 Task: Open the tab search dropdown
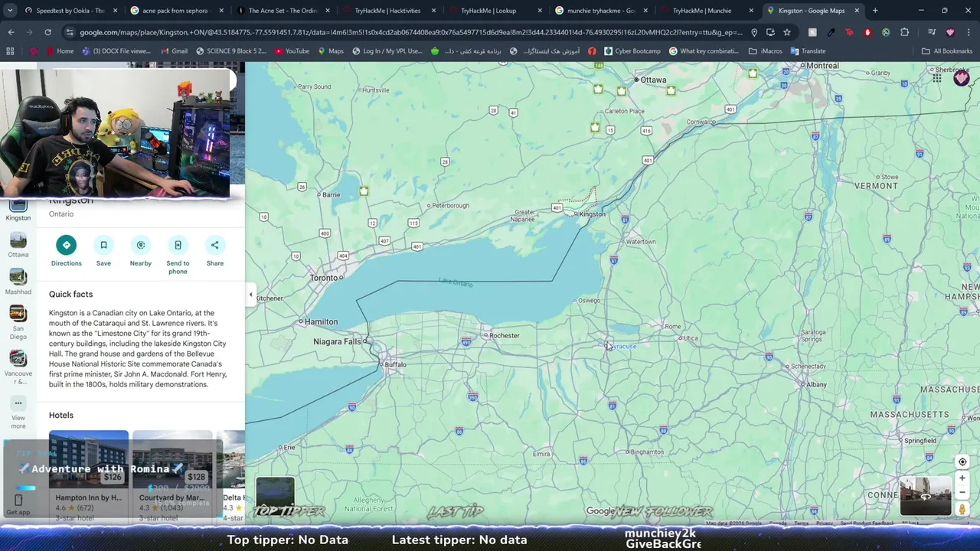[8, 11]
